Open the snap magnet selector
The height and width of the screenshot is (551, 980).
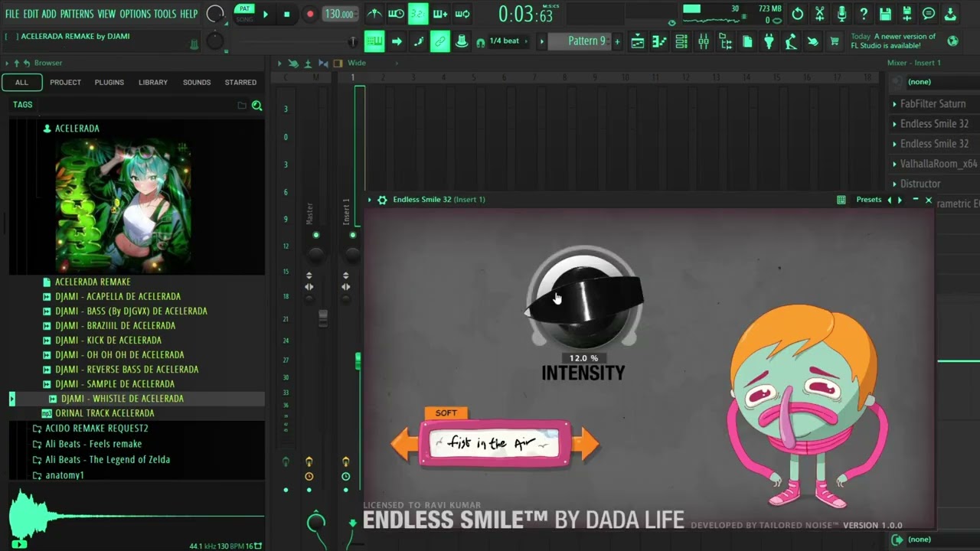click(x=480, y=42)
